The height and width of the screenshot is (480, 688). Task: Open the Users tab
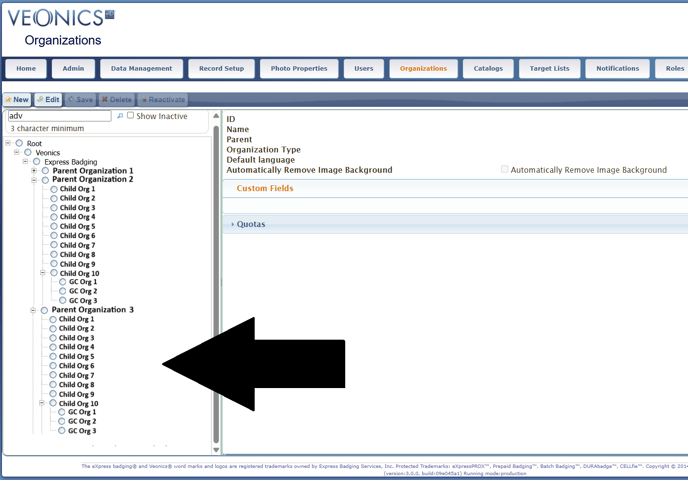coord(364,68)
